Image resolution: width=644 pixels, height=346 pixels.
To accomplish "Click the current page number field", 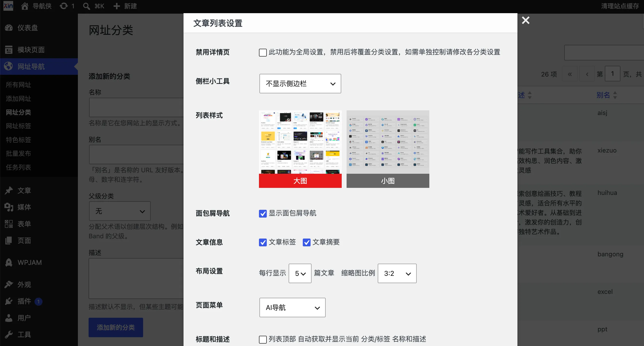I will (613, 74).
